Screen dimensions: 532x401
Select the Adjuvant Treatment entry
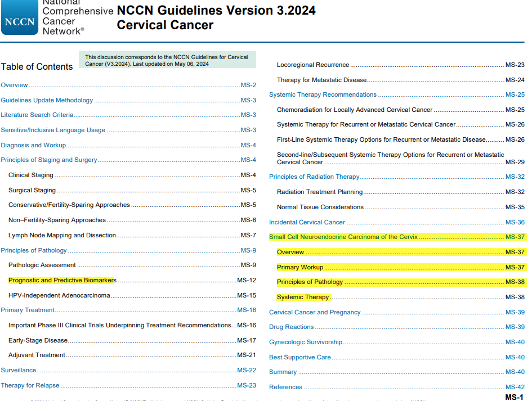click(x=132, y=355)
